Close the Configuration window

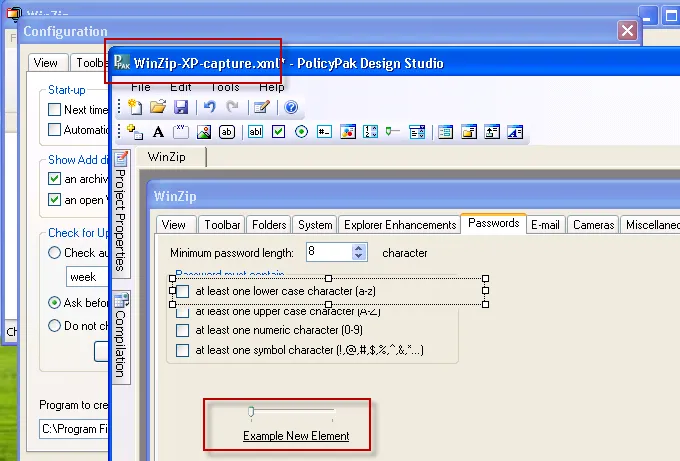[627, 31]
